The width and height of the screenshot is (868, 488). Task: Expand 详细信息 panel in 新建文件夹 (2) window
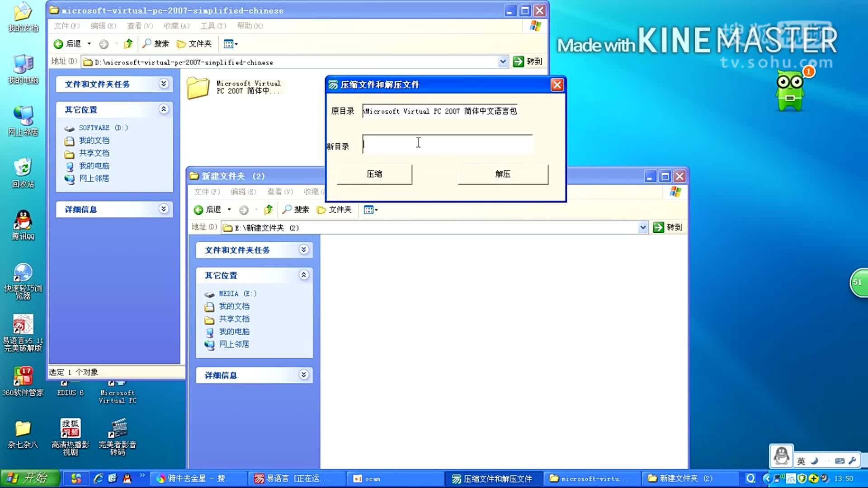click(x=304, y=375)
